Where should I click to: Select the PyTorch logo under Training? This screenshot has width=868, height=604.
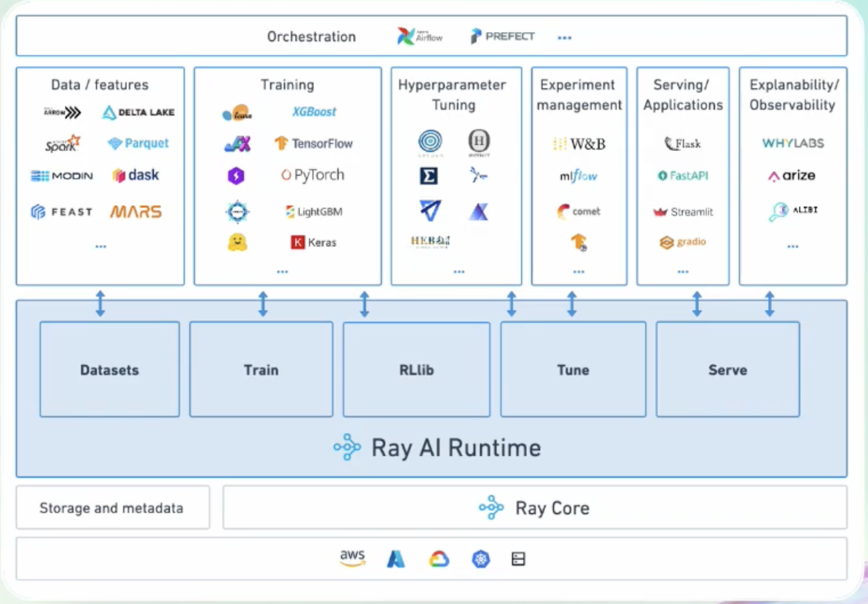313,176
